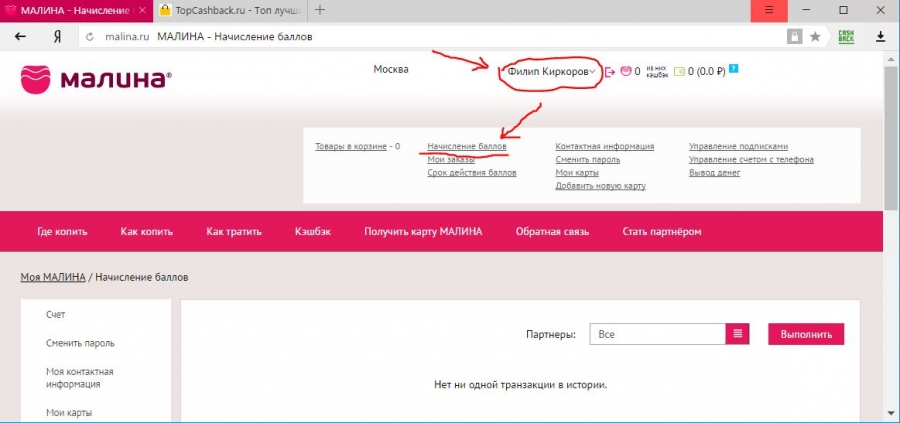
Task: Click the pink points lips icon
Action: (x=626, y=71)
